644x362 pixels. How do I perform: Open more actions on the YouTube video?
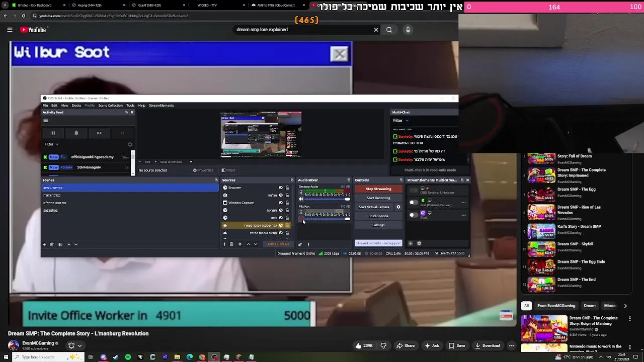pyautogui.click(x=511, y=345)
